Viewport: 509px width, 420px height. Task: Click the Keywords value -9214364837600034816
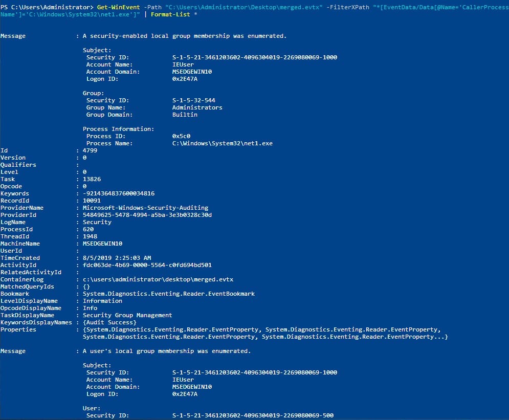coord(118,193)
